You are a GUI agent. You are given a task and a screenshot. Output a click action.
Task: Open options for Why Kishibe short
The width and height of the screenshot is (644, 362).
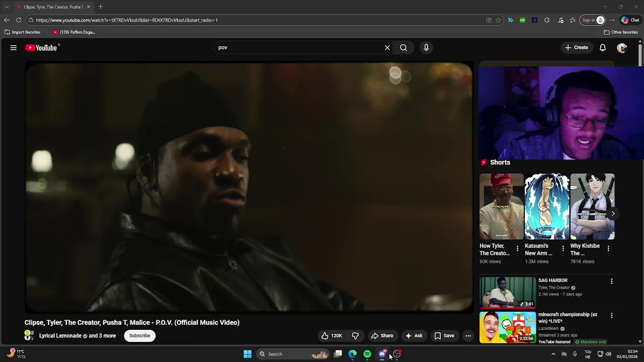(608, 248)
